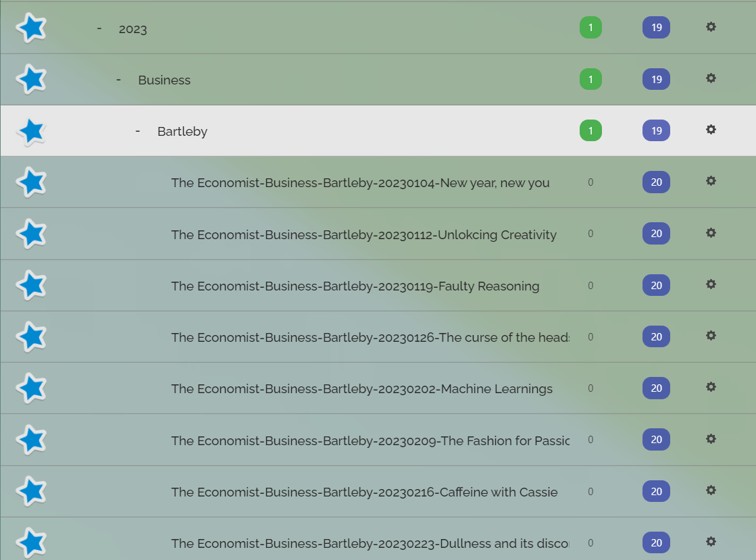Click due count 0 for 'The curse of the head'
The image size is (756, 560).
coord(590,337)
